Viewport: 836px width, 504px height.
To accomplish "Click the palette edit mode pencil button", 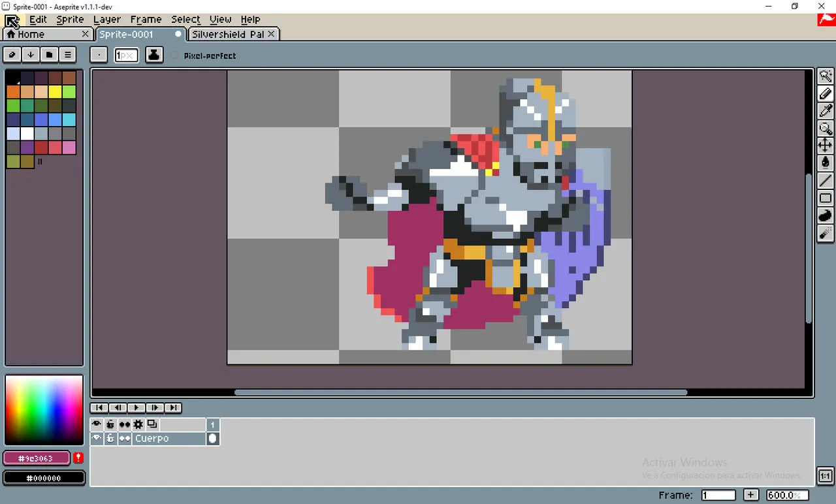I will tap(12, 55).
